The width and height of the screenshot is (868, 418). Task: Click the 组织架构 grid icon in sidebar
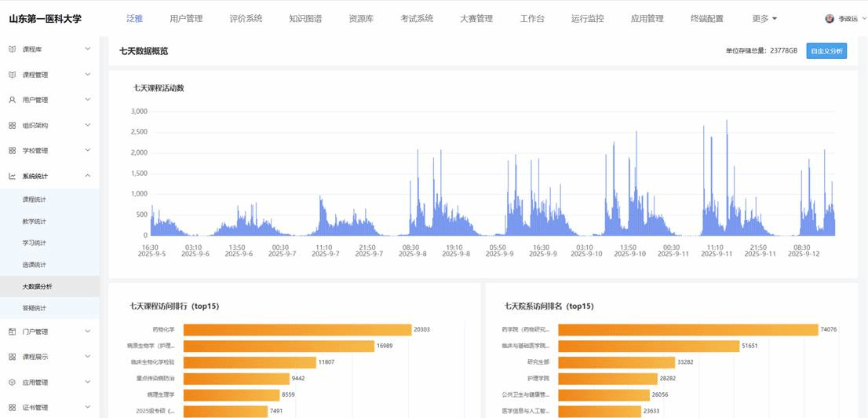point(12,125)
